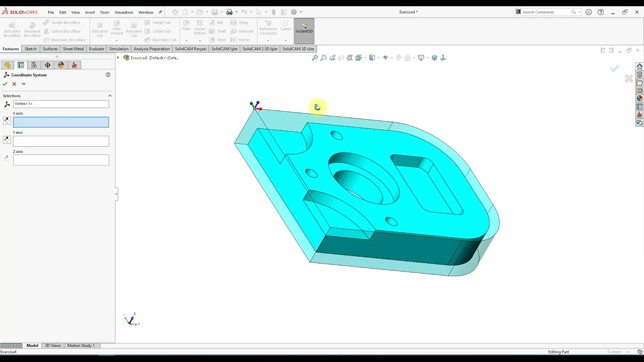The height and width of the screenshot is (362, 644).
Task: Click Previous View icon
Action: pos(333,58)
